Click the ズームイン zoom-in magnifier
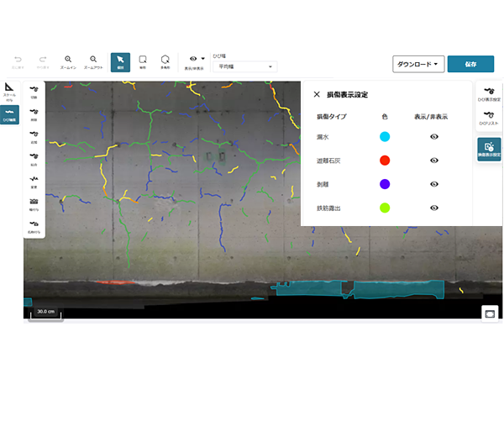Image resolution: width=504 pixels, height=437 pixels. coord(68,59)
